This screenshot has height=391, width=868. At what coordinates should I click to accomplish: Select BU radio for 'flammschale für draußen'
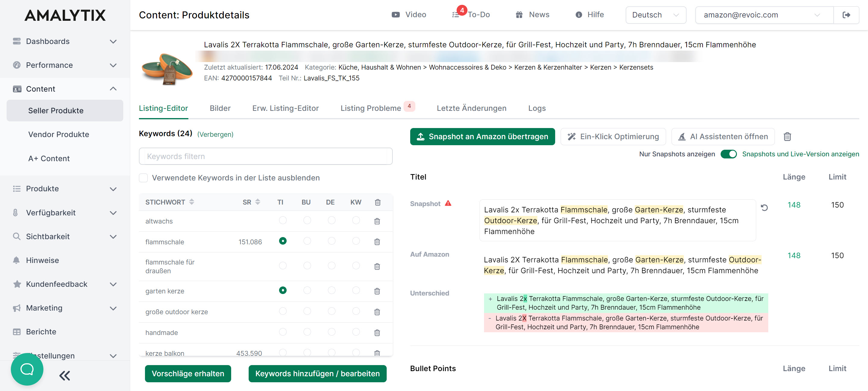[307, 265]
